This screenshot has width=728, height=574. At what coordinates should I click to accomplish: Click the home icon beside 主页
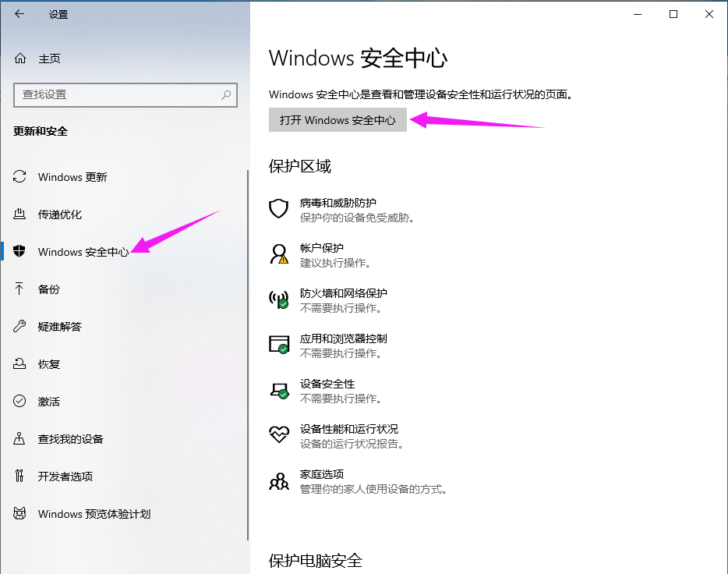(x=20, y=58)
